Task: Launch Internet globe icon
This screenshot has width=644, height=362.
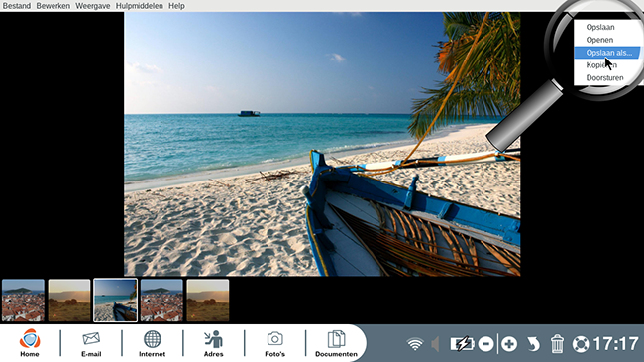Action: (152, 339)
